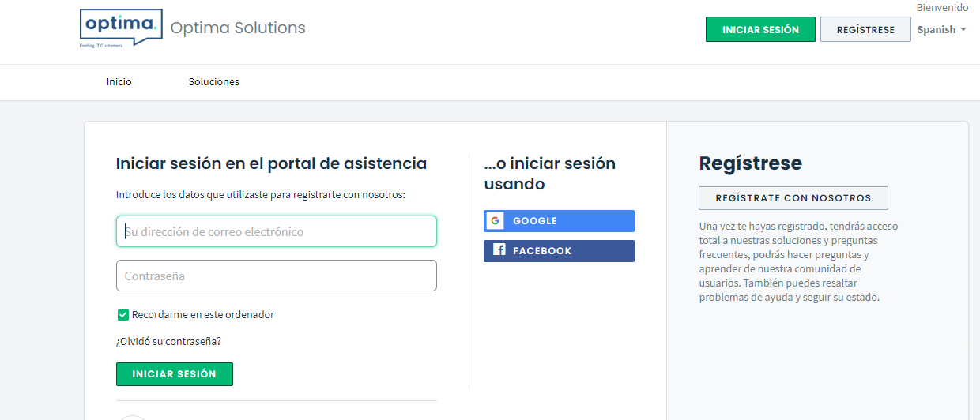Sign in using the FACEBOOK button
980x420 pixels.
pyautogui.click(x=559, y=251)
